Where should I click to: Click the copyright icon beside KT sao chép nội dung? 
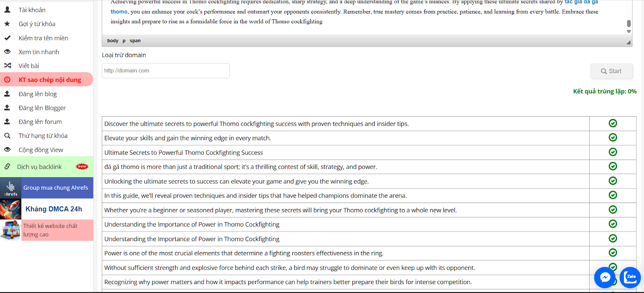click(x=7, y=80)
